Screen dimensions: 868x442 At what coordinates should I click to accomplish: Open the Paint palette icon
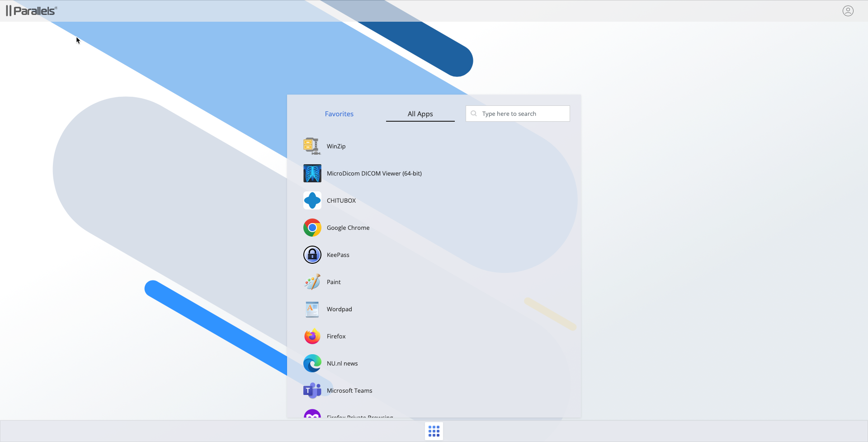coord(312,282)
